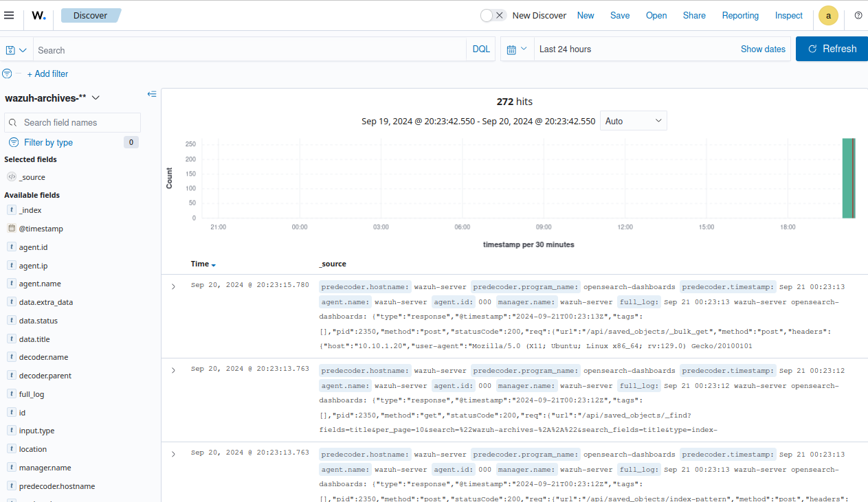
Task: Open the Auto interval dropdown
Action: pyautogui.click(x=633, y=121)
